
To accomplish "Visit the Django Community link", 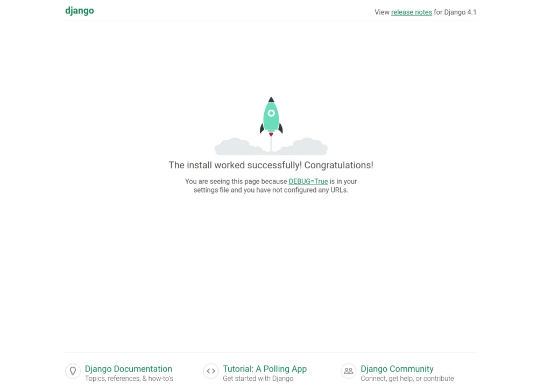I will [397, 369].
